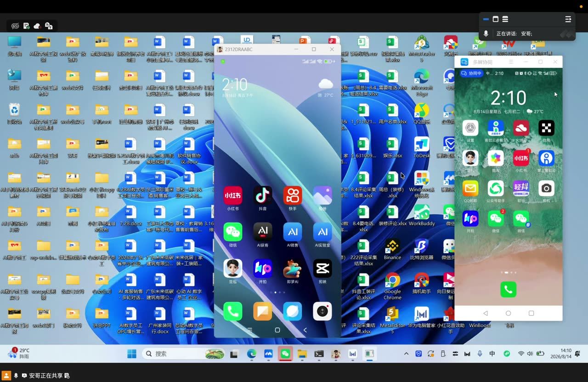The image size is (588, 382).
Task: Select the WorkBuddy desktop shortcut
Action: (x=421, y=215)
